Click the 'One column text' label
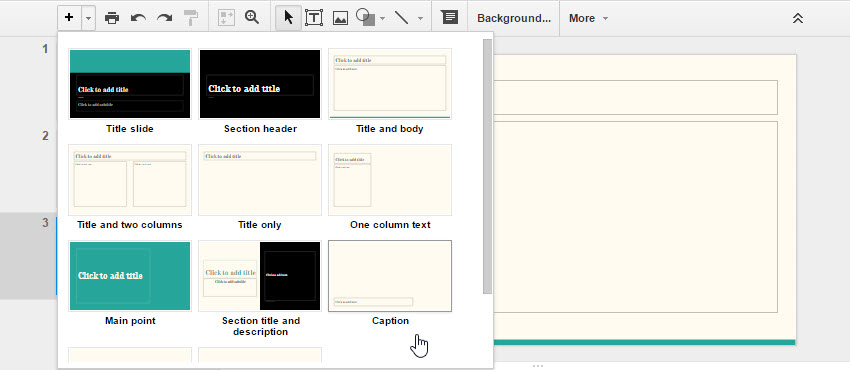 point(390,225)
